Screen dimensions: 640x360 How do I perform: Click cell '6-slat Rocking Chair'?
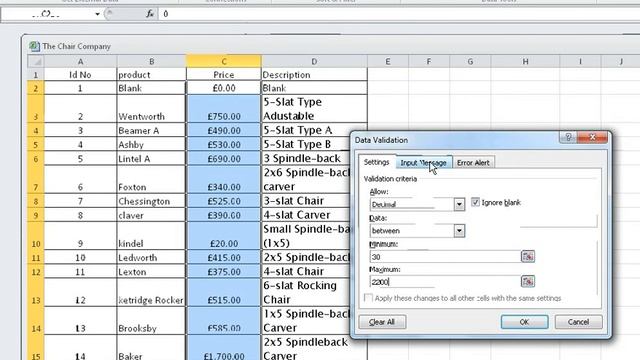[x=306, y=293]
